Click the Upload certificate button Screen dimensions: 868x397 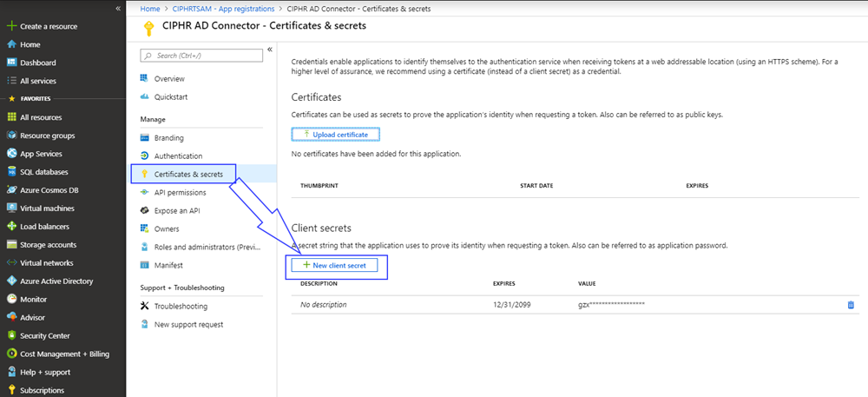(336, 135)
